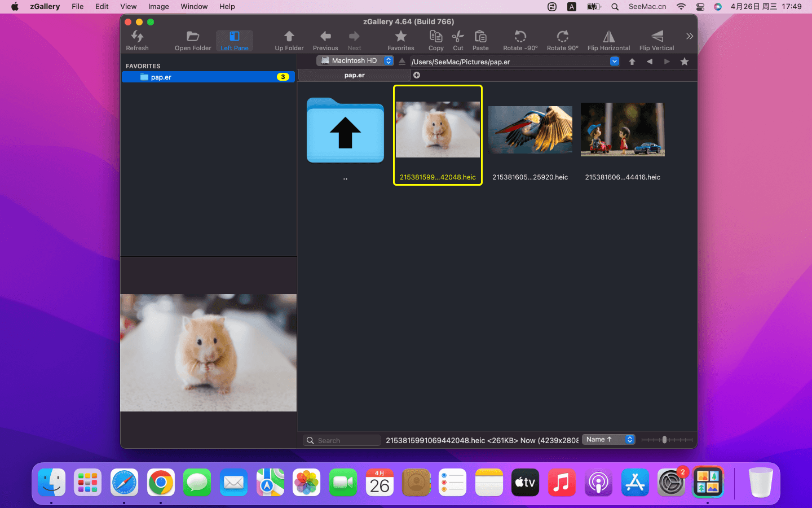The image size is (812, 508).
Task: Go to Up Folder in toolbar
Action: coord(289,40)
